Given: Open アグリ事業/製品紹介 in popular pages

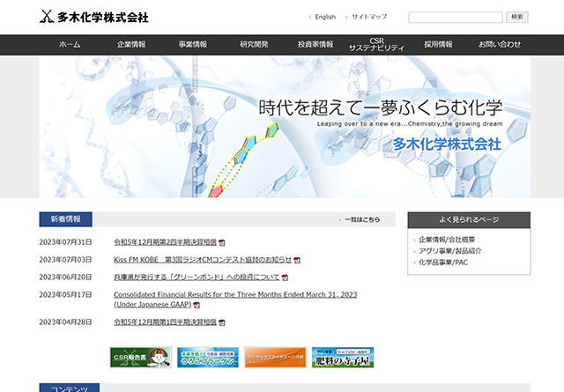Looking at the screenshot, I should click(450, 251).
